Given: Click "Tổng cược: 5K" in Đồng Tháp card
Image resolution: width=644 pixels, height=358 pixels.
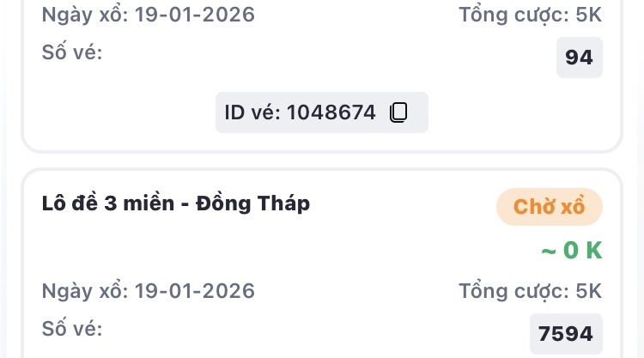Looking at the screenshot, I should (x=531, y=291).
